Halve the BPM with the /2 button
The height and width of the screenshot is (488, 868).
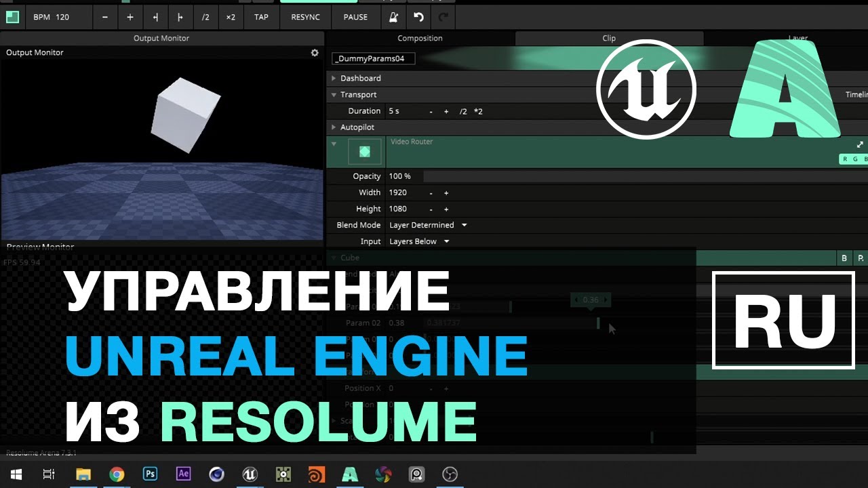point(205,17)
